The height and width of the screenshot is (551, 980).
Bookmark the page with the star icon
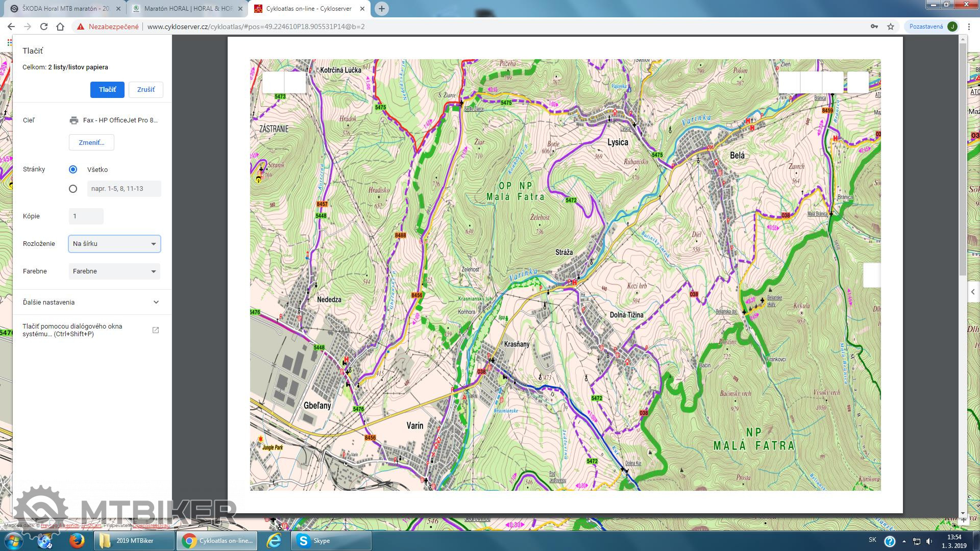(891, 27)
